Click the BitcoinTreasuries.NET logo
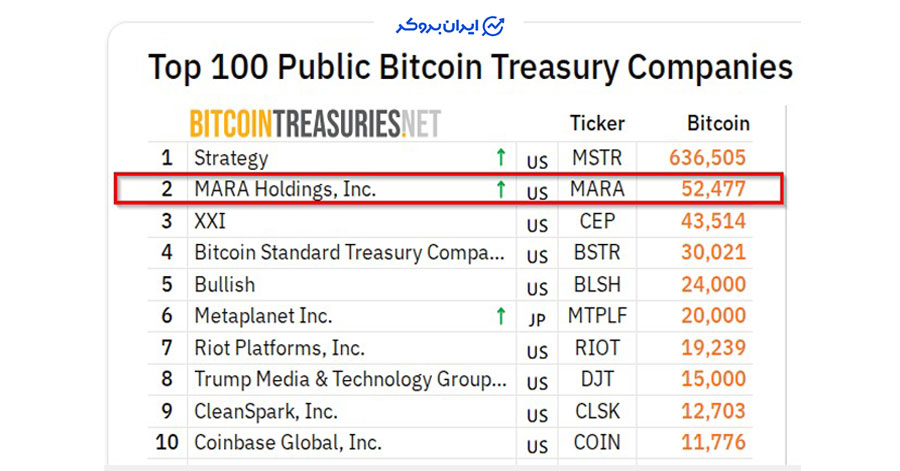 tap(315, 124)
